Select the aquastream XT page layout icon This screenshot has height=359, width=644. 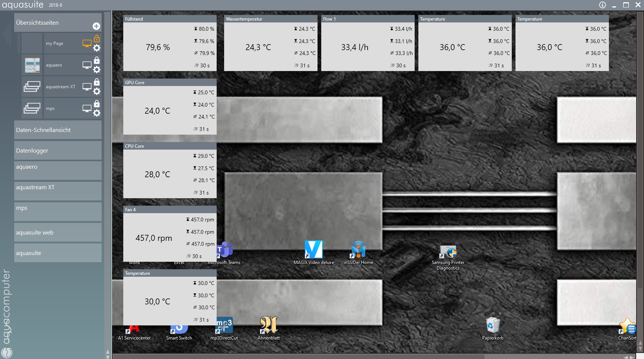[32, 87]
